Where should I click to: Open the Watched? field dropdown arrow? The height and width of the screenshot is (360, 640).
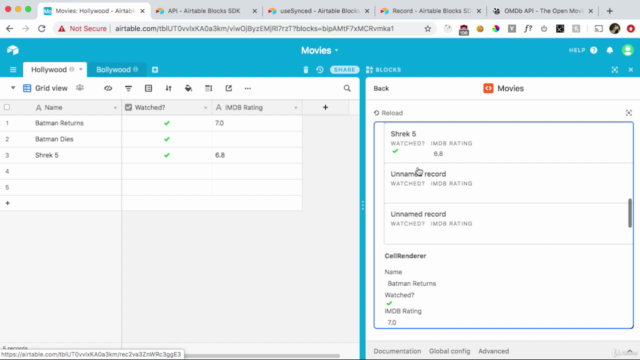pos(205,108)
